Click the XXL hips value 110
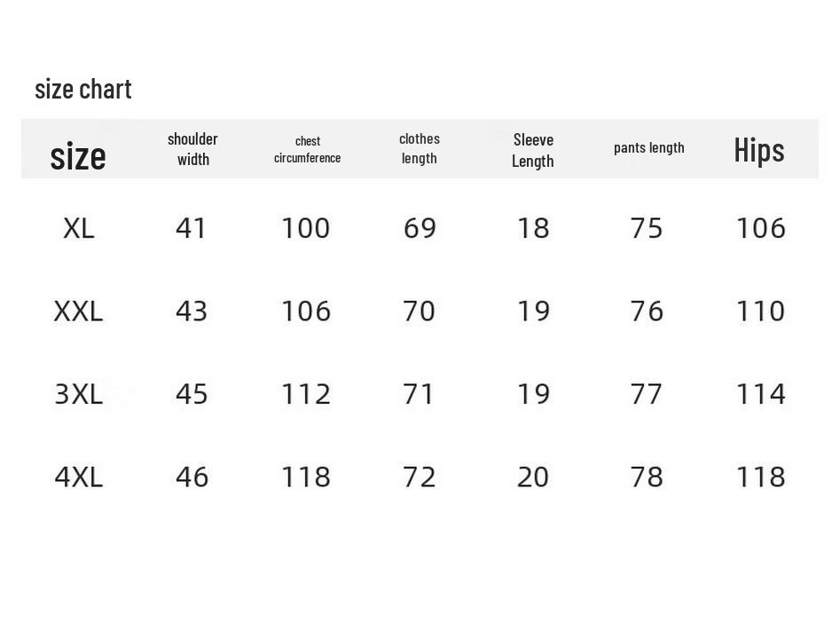The image size is (840, 631). coord(760,312)
